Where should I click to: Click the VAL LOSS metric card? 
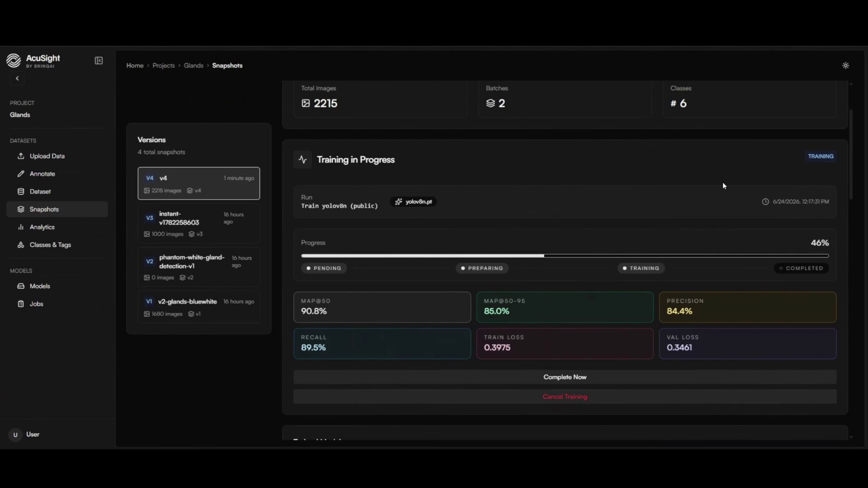pyautogui.click(x=748, y=344)
